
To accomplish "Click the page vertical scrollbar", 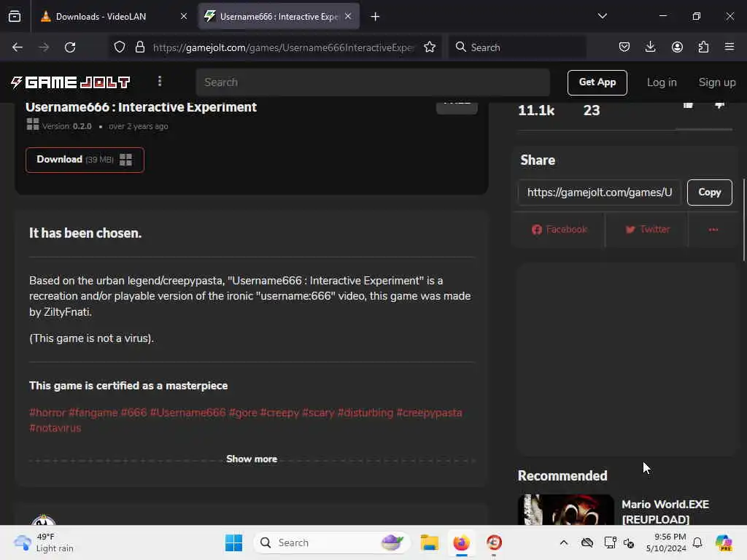I will [x=743, y=219].
